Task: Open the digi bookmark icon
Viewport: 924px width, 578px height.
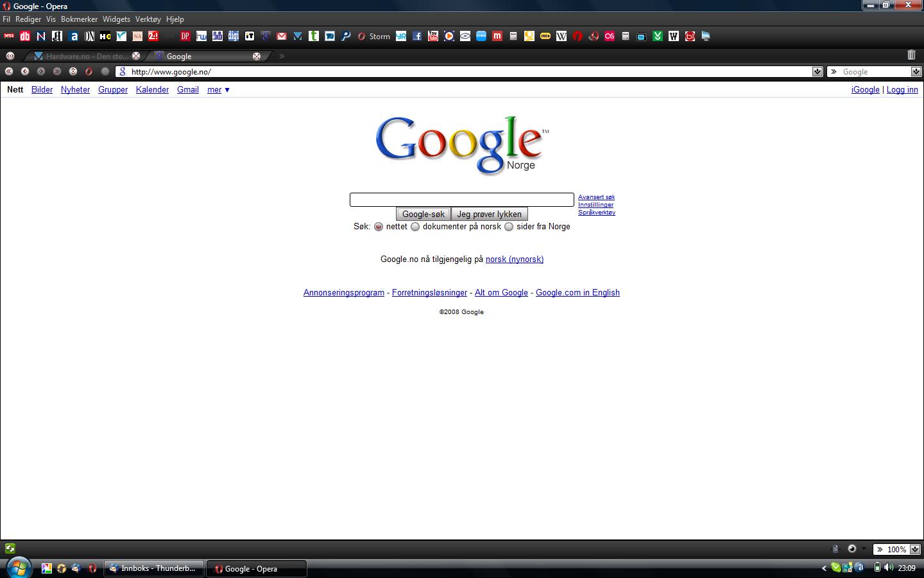Action: point(234,37)
